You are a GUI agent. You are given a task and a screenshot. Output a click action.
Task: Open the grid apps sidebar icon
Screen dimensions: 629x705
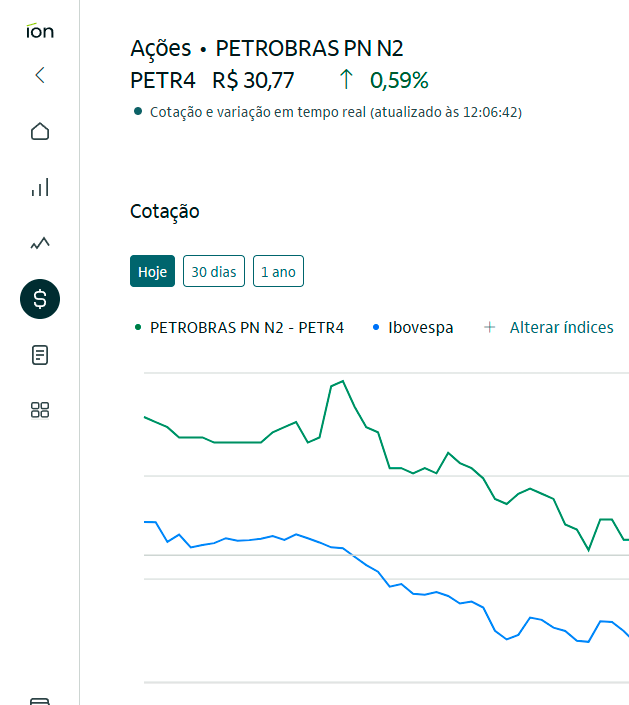click(40, 410)
